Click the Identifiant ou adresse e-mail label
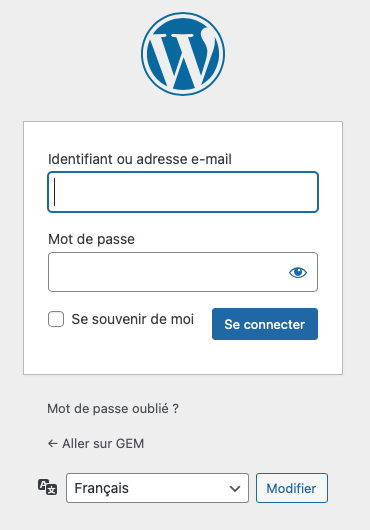Image resolution: width=370 pixels, height=530 pixels. pos(140,159)
